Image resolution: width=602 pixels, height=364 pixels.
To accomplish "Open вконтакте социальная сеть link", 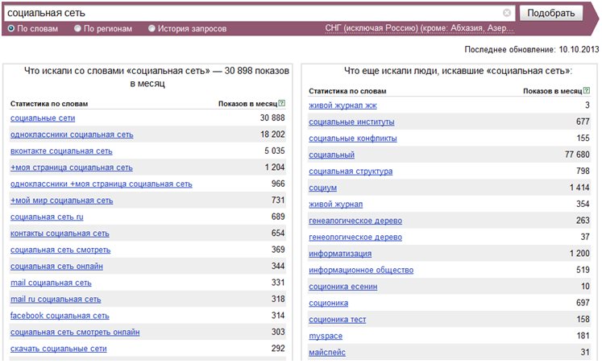I will [61, 151].
